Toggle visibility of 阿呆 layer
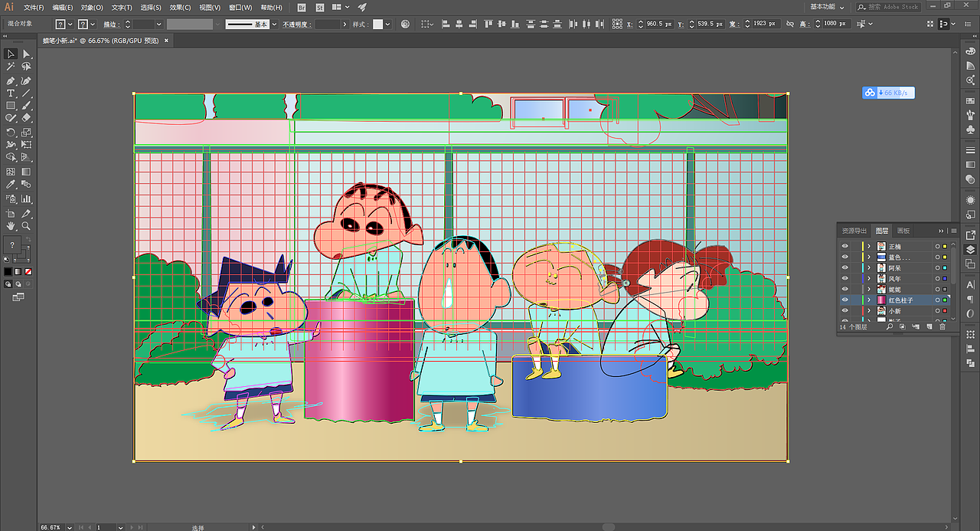980x531 pixels. click(845, 268)
